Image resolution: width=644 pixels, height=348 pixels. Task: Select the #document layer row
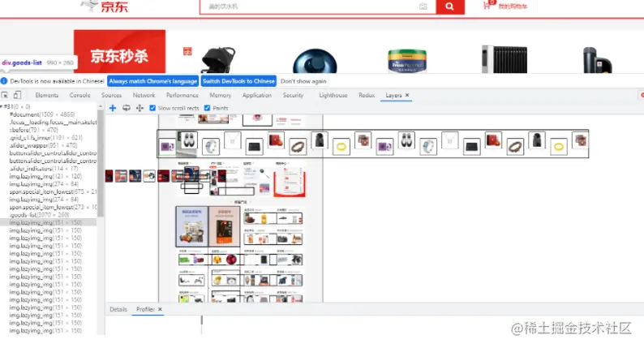coord(49,114)
